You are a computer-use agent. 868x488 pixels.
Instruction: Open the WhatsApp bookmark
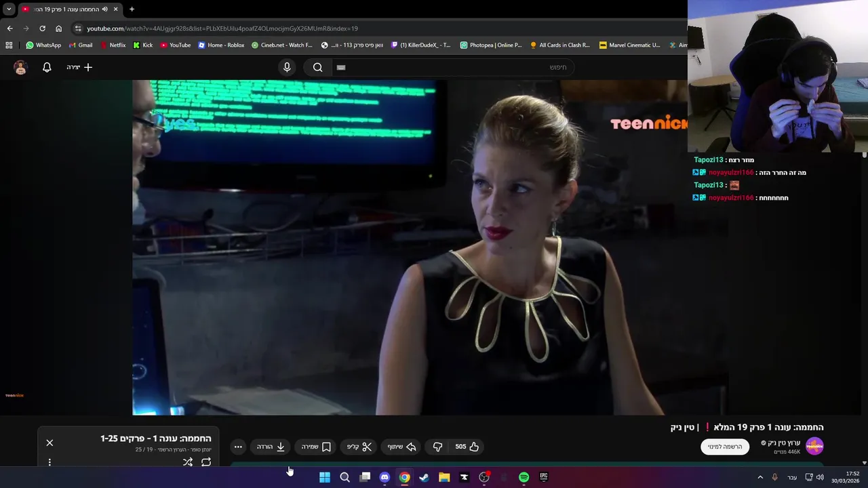[43, 45]
